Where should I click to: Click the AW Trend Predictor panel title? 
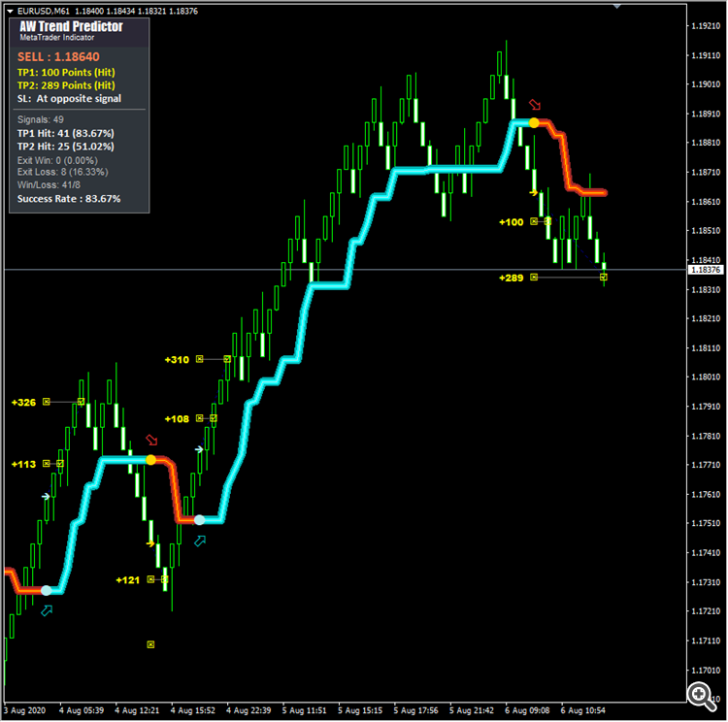click(x=71, y=26)
